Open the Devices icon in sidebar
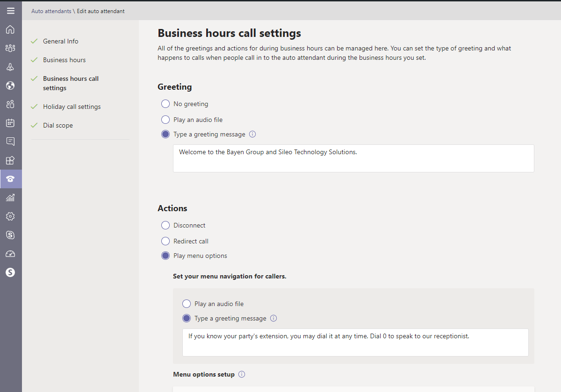This screenshot has width=561, height=392. tap(10, 67)
